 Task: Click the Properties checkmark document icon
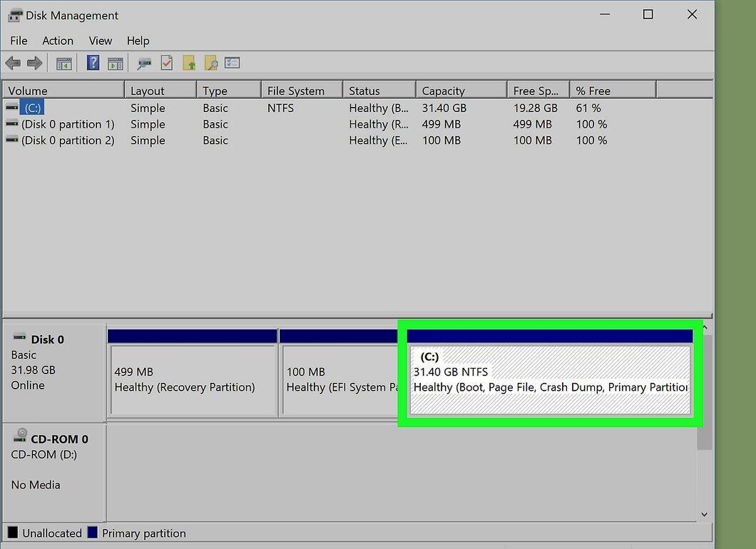coord(167,63)
